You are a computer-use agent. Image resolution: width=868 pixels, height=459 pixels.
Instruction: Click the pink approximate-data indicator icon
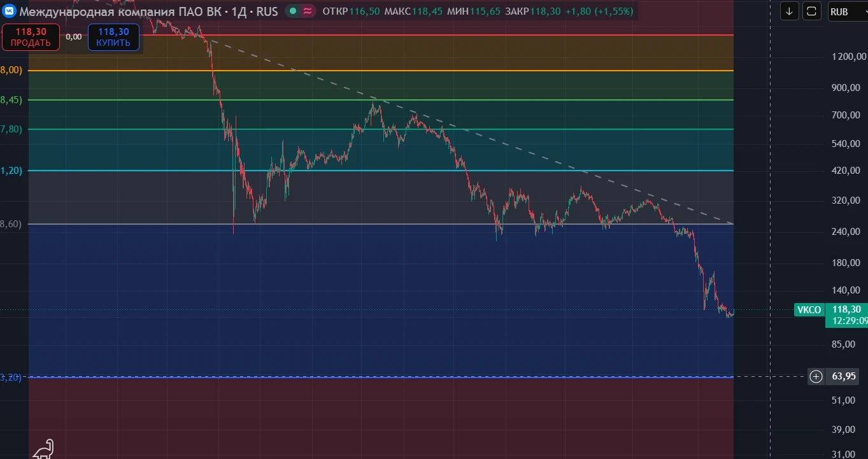308,11
